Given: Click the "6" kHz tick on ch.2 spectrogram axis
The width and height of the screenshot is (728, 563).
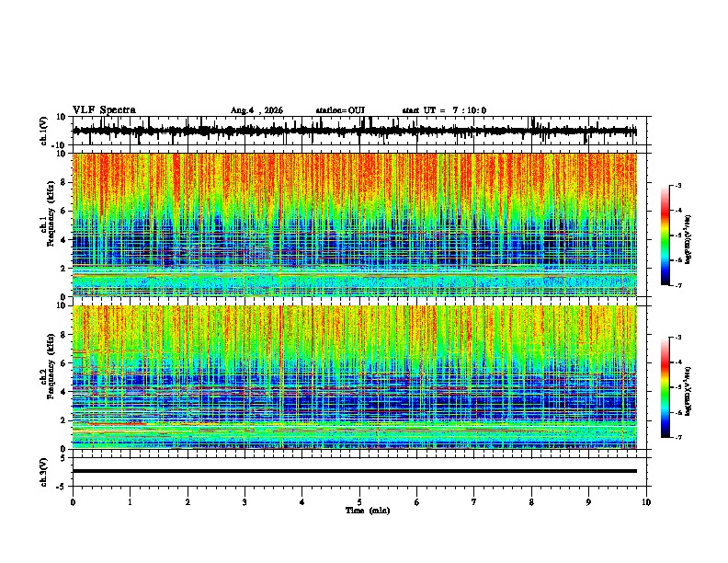Looking at the screenshot, I should [x=63, y=363].
